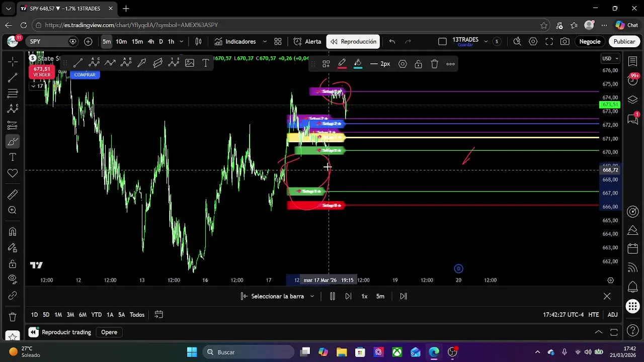Click the trash icon to remove objects

[x=13, y=317]
